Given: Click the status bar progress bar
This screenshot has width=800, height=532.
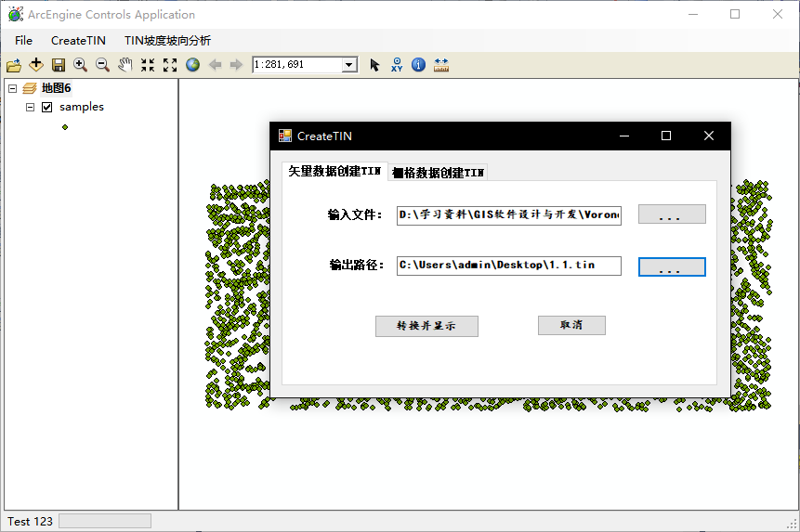Looking at the screenshot, I should pyautogui.click(x=105, y=521).
